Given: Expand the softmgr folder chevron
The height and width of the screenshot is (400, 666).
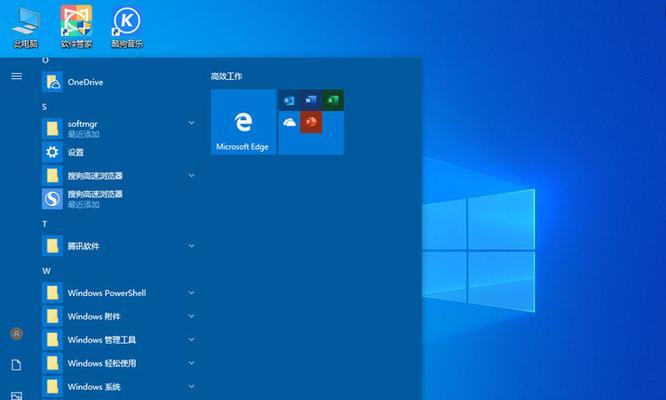Looking at the screenshot, I should (x=192, y=123).
